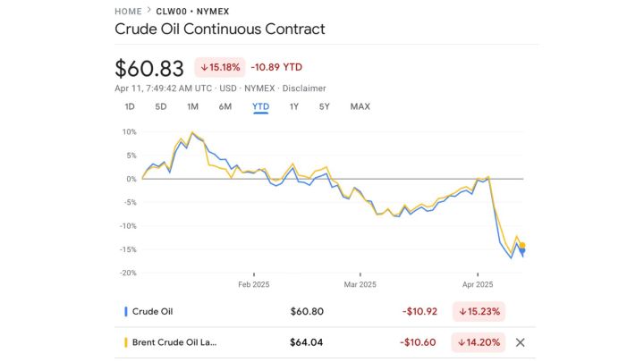Image resolution: width=644 pixels, height=362 pixels.
Task: Switch to the 6M range
Action: [x=225, y=106]
